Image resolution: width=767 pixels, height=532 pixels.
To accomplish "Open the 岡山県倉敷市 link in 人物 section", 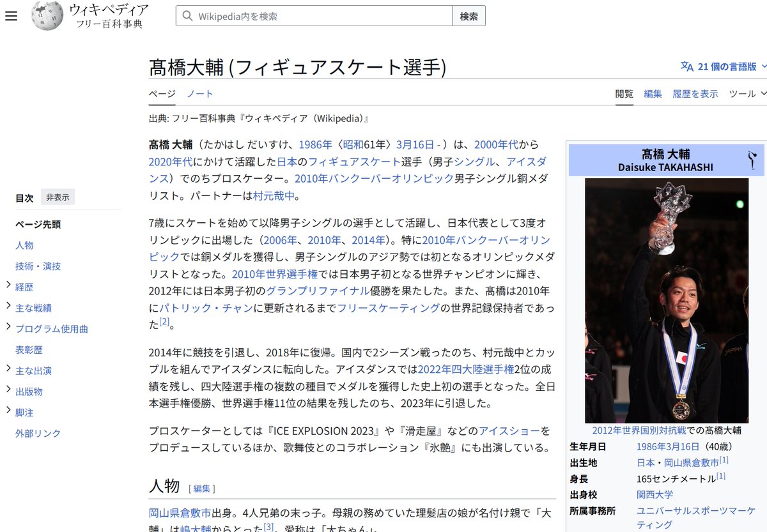I will click(180, 513).
